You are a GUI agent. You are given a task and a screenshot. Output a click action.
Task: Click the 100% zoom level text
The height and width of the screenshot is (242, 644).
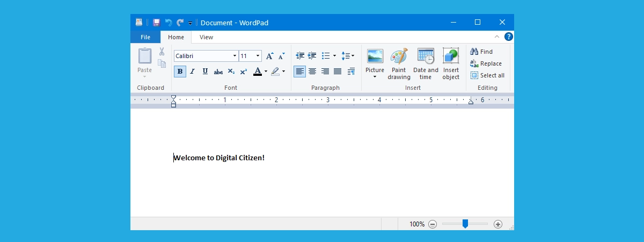tap(417, 224)
